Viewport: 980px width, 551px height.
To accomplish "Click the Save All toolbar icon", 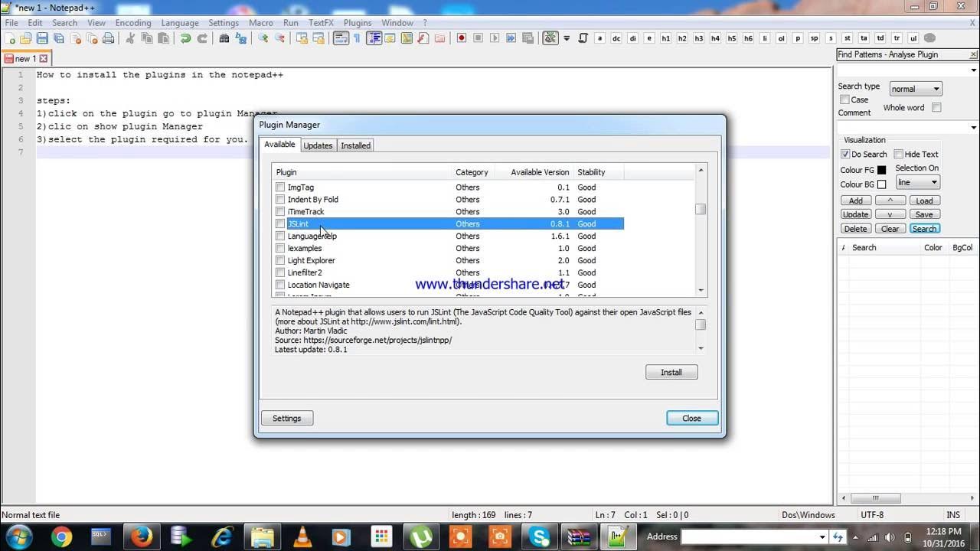I will coord(59,38).
